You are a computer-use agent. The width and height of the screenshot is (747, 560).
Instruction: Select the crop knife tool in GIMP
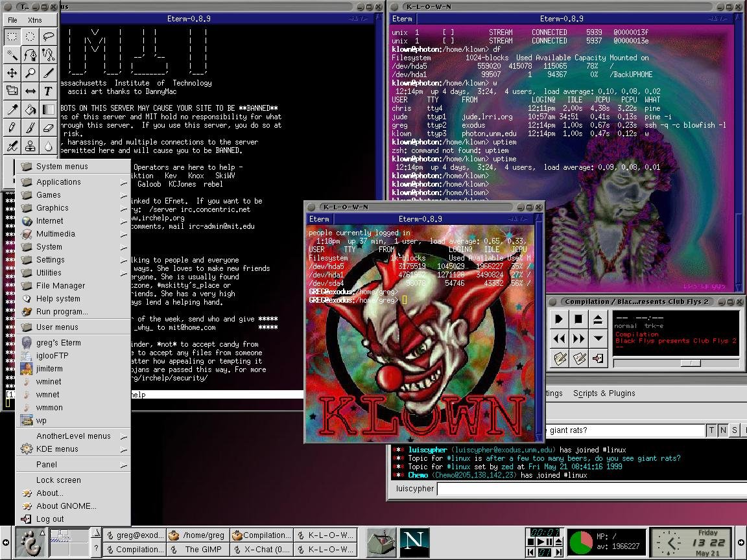point(48,73)
